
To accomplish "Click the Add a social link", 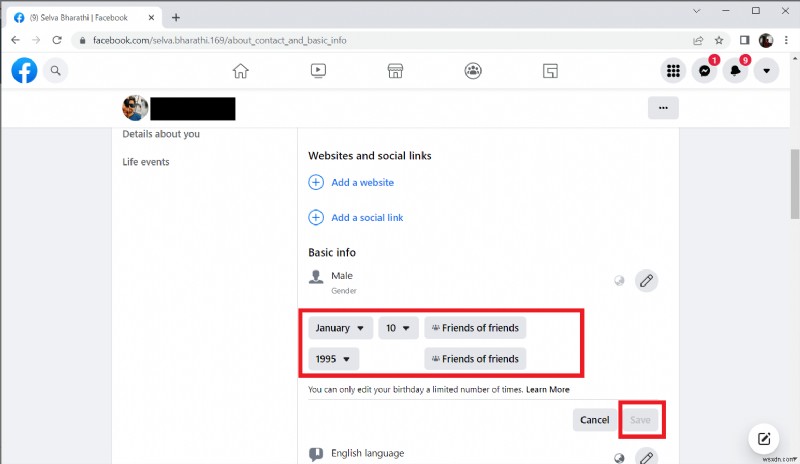I will 367,217.
